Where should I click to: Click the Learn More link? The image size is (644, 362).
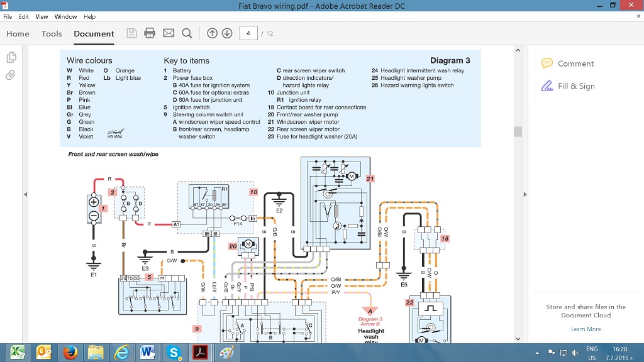[x=586, y=329]
